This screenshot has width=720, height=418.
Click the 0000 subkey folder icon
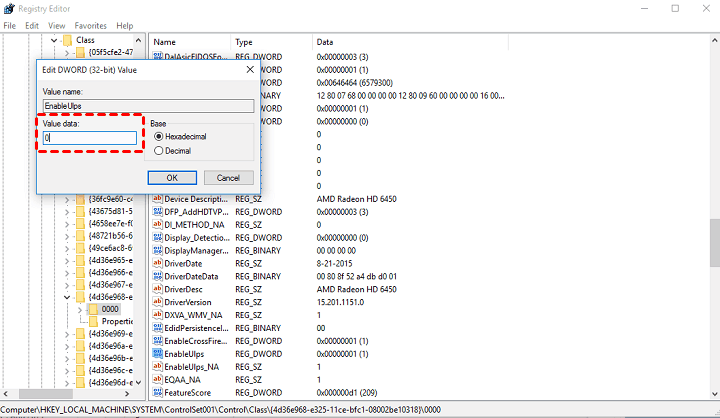pyautogui.click(x=93, y=309)
